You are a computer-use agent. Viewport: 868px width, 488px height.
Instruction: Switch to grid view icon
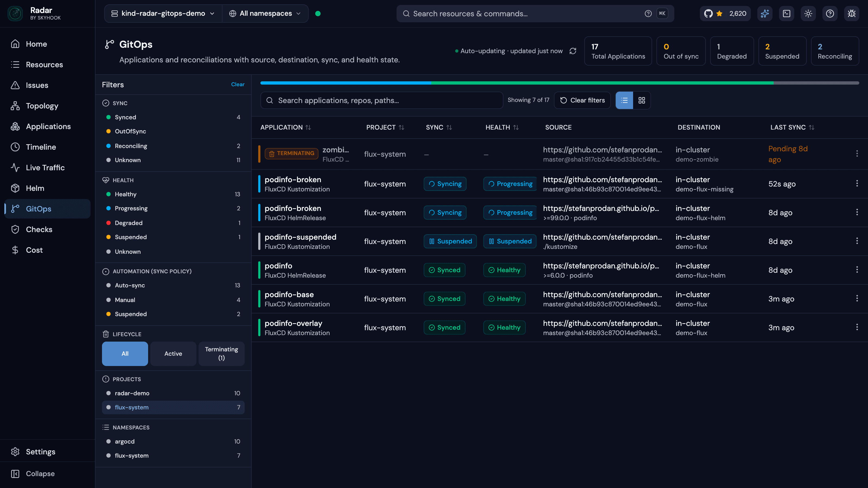642,100
